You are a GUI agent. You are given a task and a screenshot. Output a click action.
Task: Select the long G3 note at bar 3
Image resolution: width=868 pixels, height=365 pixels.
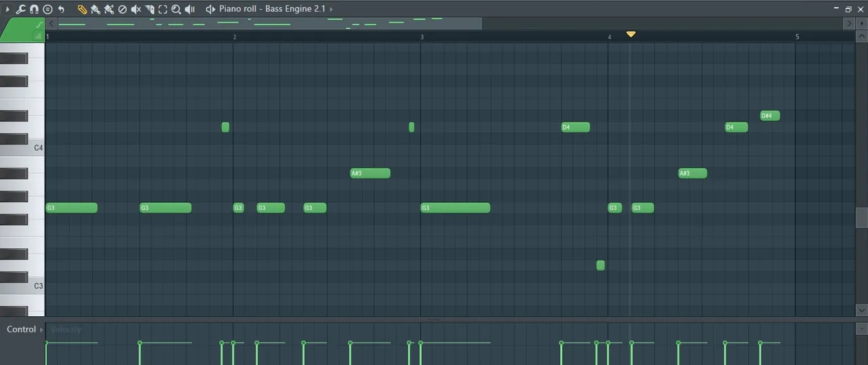[x=455, y=208]
